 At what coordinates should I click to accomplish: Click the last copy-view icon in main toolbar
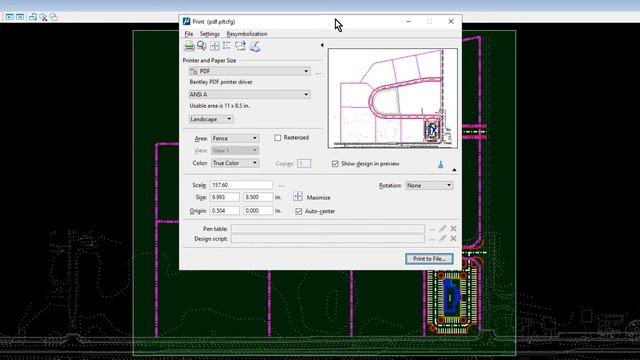coord(53,17)
